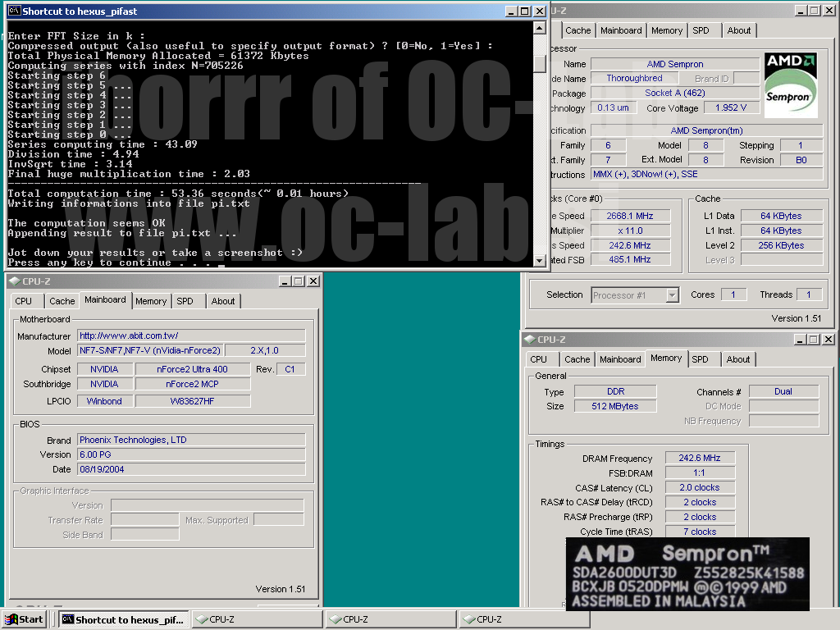Viewport: 840px width, 630px height.
Task: Click the Thoroughbred code name value
Action: pos(634,78)
